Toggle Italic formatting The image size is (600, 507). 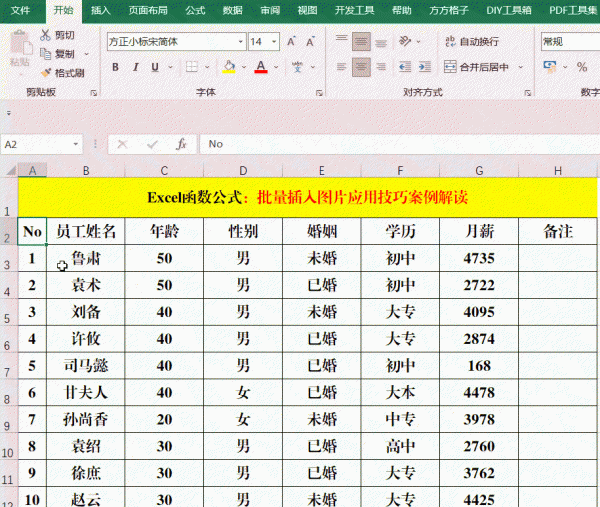pyautogui.click(x=135, y=67)
